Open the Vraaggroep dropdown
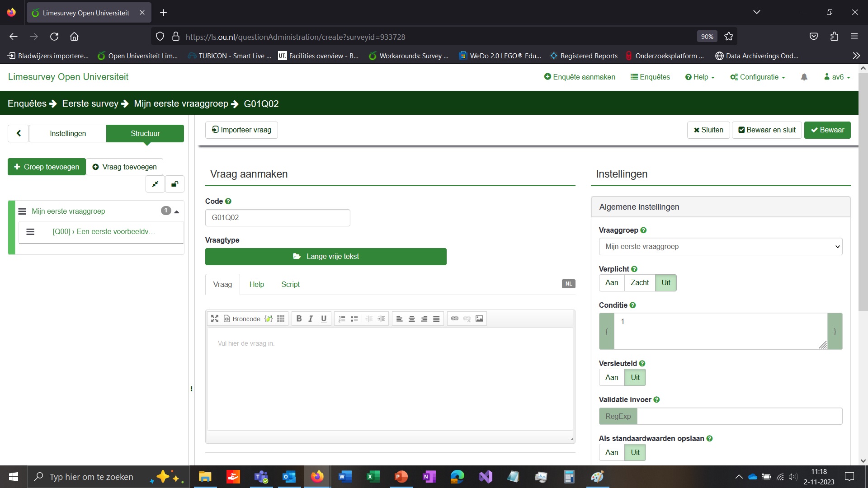 pos(720,247)
